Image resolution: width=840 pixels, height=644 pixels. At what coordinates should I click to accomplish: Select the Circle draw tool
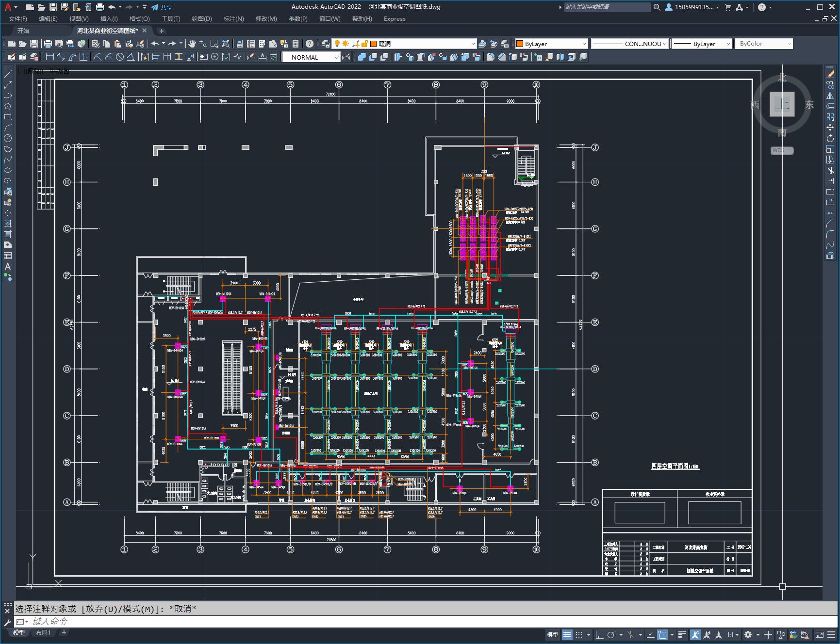(8, 138)
